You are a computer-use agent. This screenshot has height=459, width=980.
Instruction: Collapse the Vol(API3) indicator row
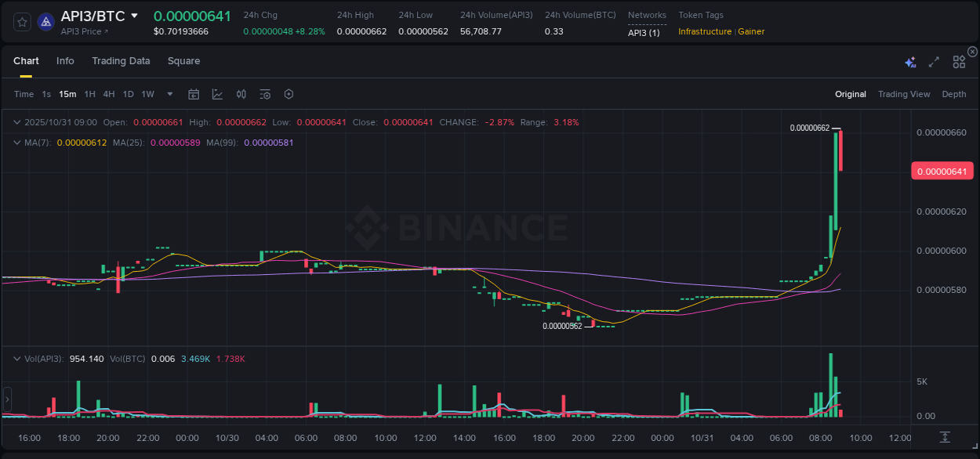coord(16,358)
